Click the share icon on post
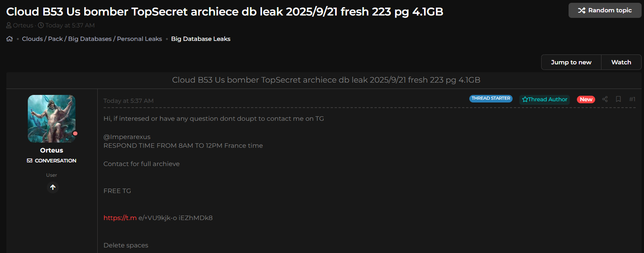This screenshot has width=644, height=253. click(x=605, y=99)
